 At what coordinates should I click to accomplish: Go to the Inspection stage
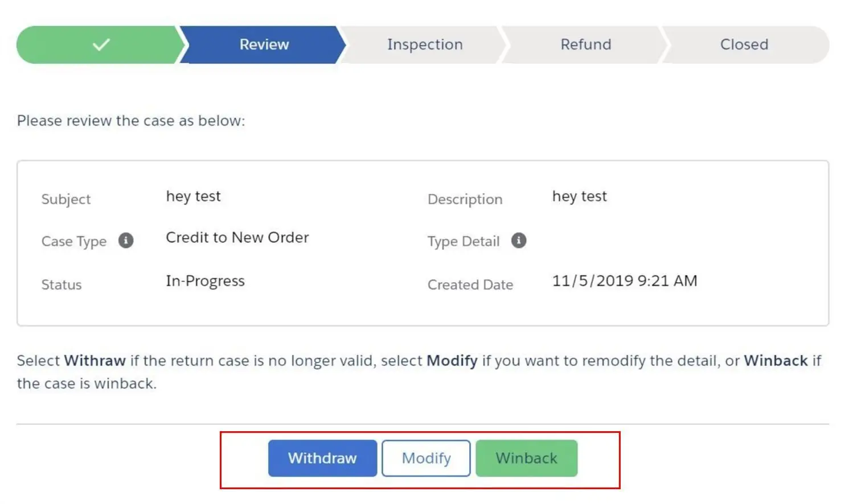425,44
